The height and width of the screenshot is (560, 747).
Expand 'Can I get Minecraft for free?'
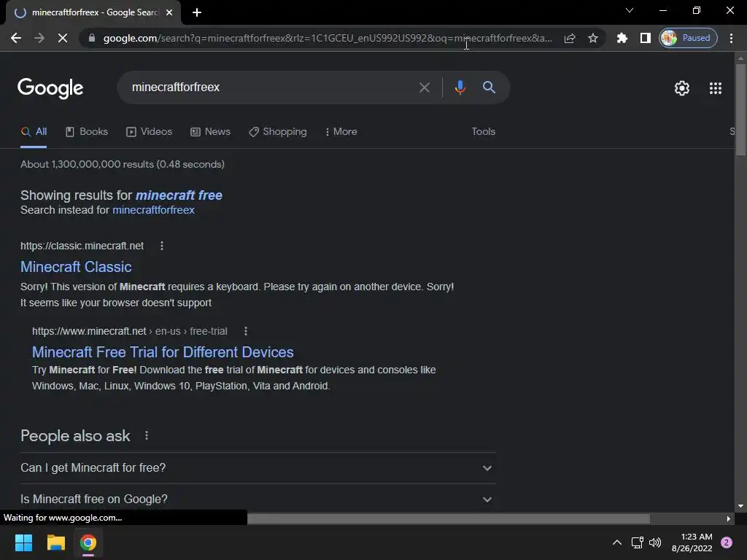click(258, 468)
